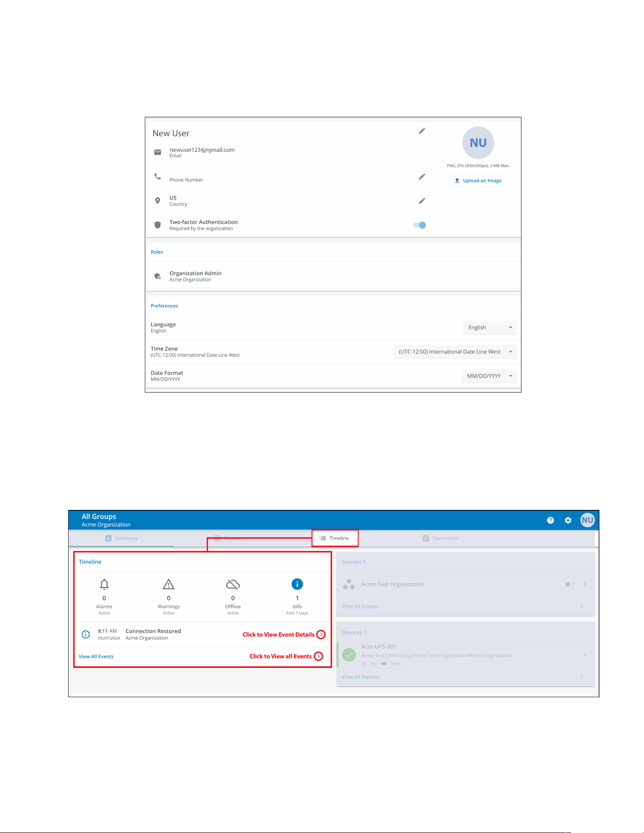Viewport: 644px width, 833px height.
Task: Click Upload an Image button
Action: pyautogui.click(x=478, y=181)
